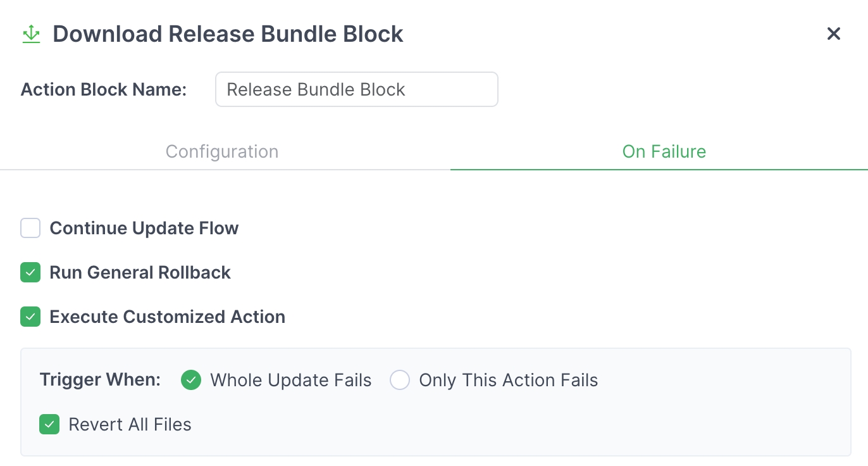Select the Whole Update Fails radio button
This screenshot has height=466, width=868.
(191, 380)
